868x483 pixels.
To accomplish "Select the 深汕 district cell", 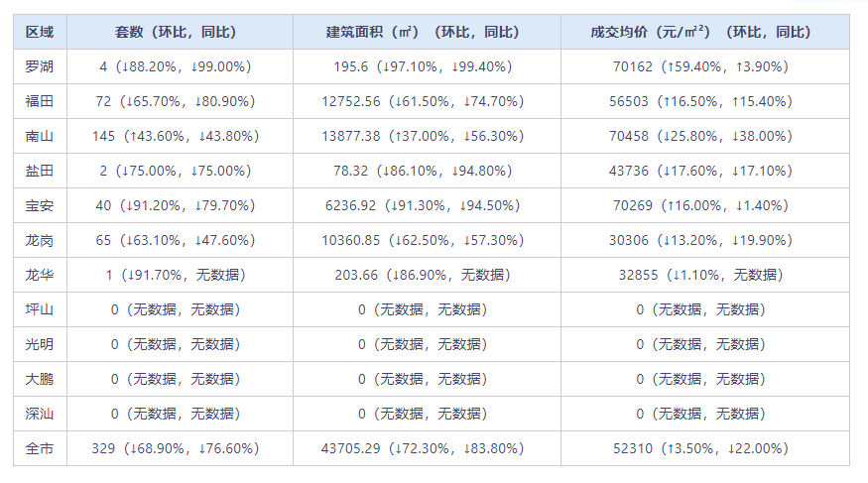I will pos(40,414).
